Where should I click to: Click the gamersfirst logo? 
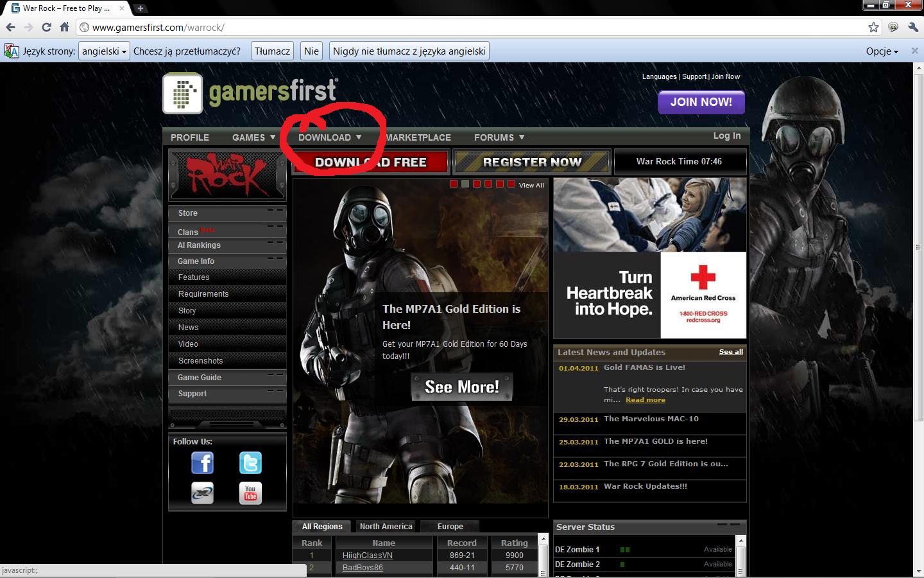point(250,93)
